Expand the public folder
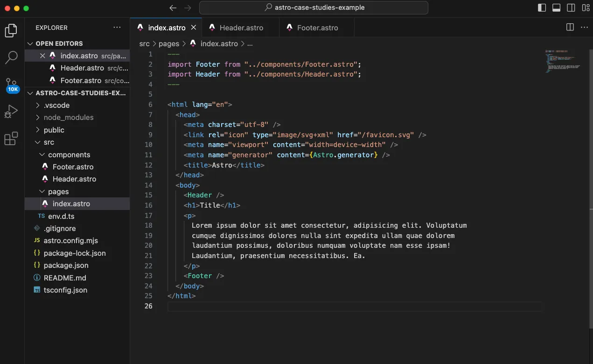Screen dimensions: 593x364 coord(77,130)
